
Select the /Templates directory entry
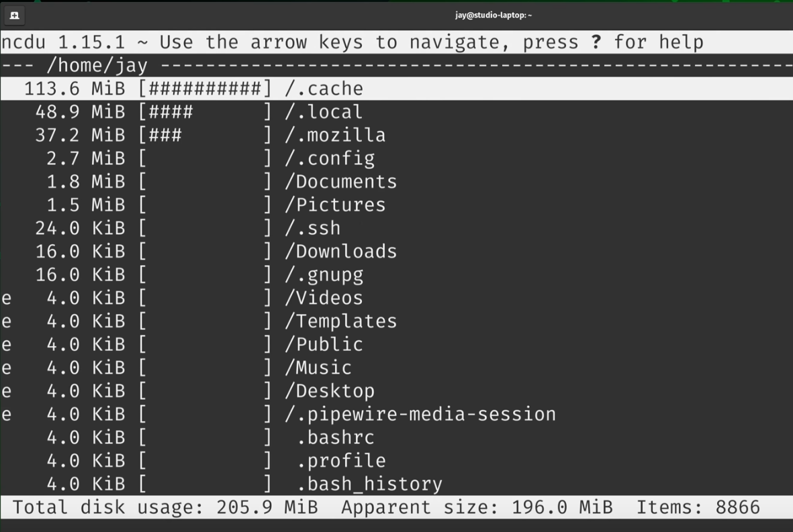click(341, 321)
